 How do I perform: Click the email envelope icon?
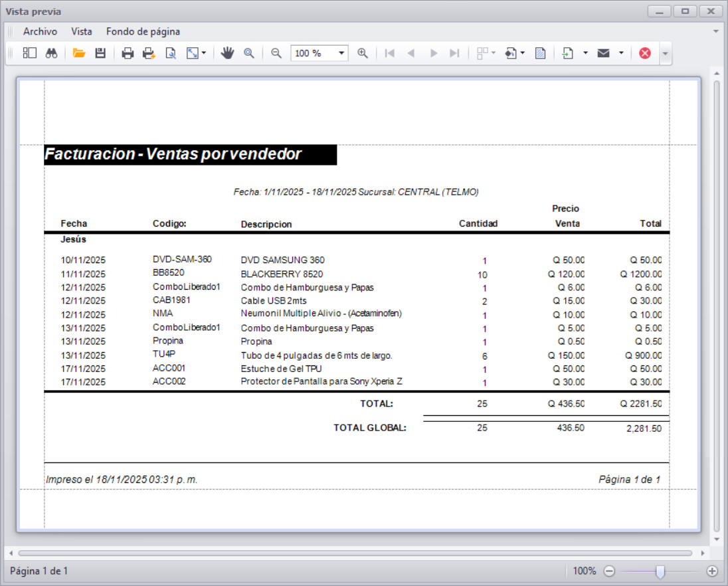pos(602,53)
